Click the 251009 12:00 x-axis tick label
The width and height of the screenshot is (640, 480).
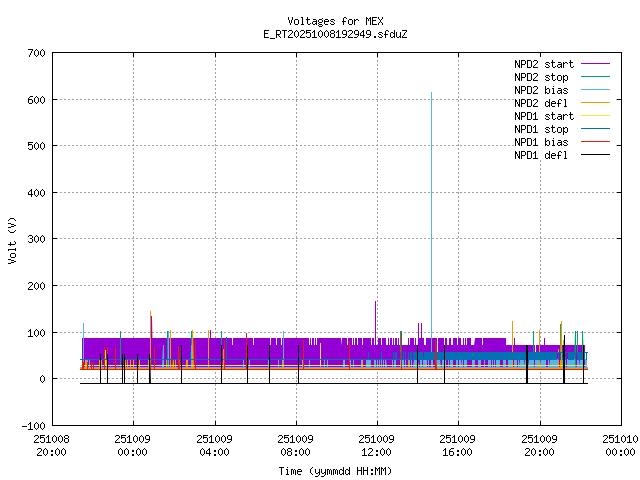coord(376,444)
